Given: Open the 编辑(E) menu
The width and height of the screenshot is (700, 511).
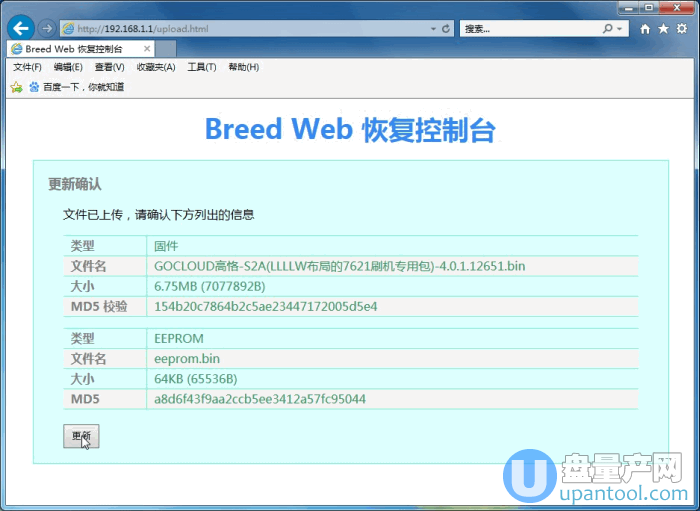Looking at the screenshot, I should click(x=68, y=67).
